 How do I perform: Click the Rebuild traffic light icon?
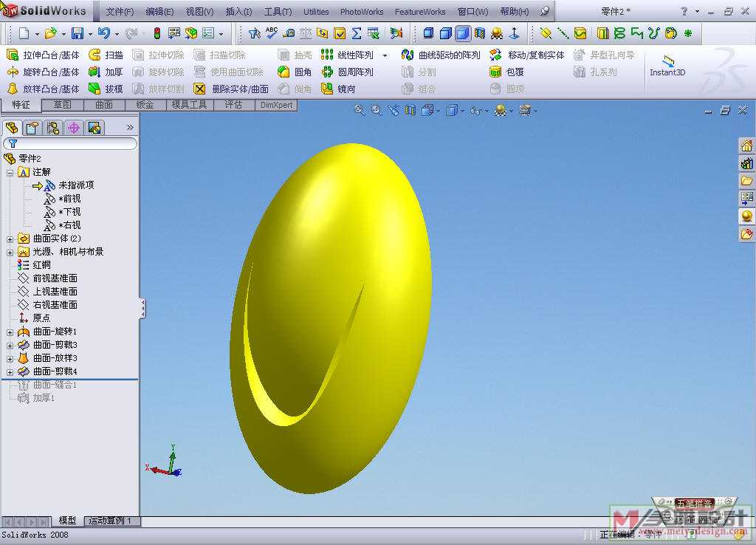click(x=157, y=32)
